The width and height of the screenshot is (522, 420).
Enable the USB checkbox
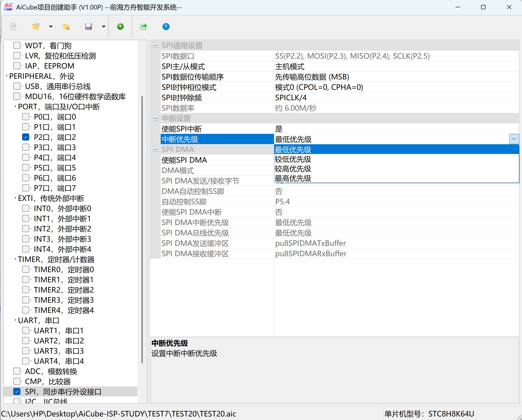[x=17, y=86]
